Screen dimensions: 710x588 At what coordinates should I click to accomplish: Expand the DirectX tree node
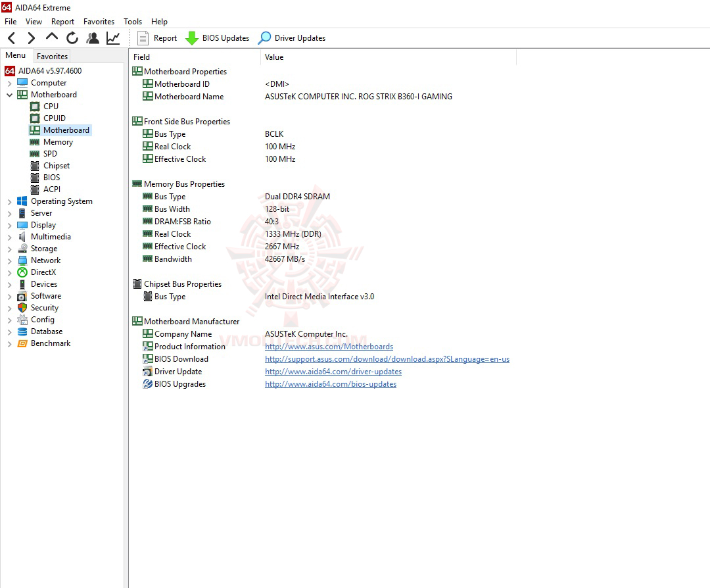click(x=9, y=273)
